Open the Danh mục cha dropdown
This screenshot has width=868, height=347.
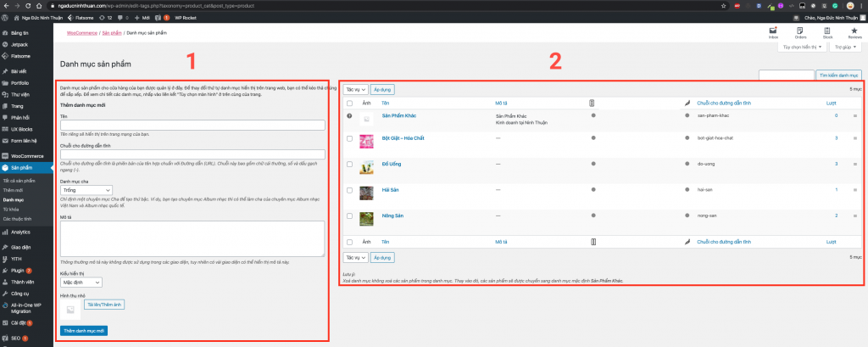tap(86, 190)
